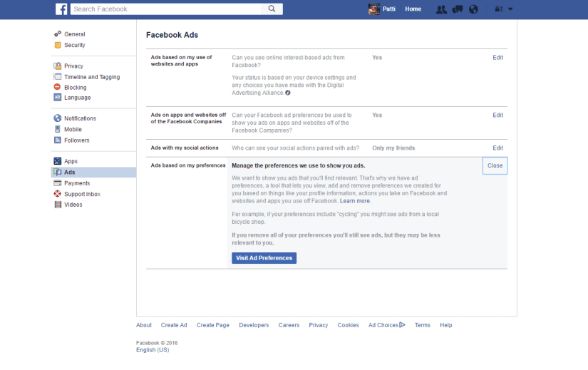Open Blocking settings
The height and width of the screenshot is (370, 588).
(x=76, y=88)
